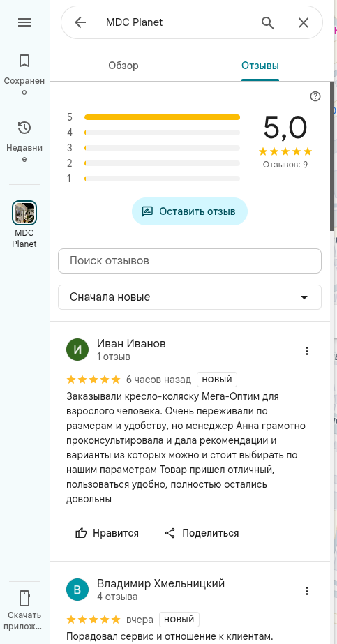Open more options for Иван Иванов review

tap(307, 351)
